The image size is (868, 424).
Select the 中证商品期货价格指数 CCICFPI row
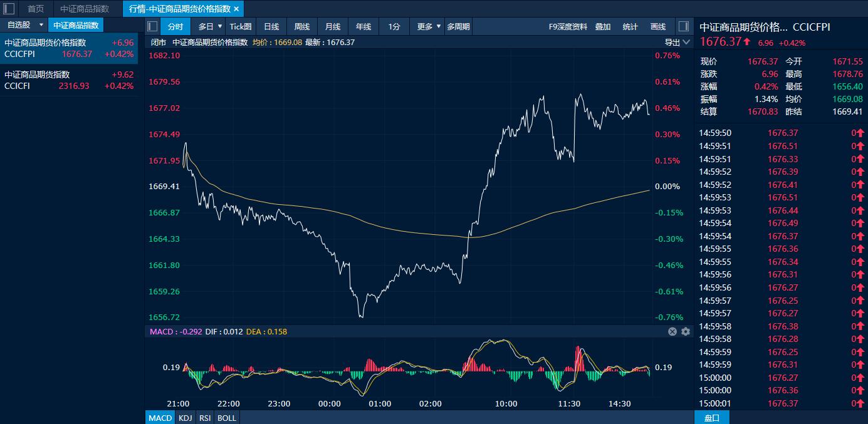pyautogui.click(x=69, y=48)
